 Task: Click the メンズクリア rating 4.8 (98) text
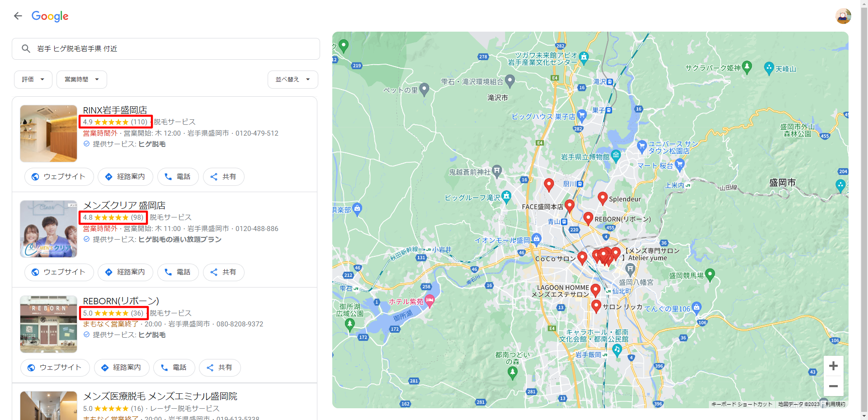click(113, 217)
